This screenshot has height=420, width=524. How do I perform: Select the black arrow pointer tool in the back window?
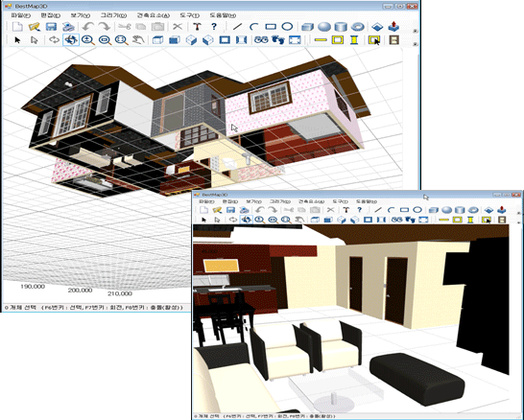tap(17, 40)
